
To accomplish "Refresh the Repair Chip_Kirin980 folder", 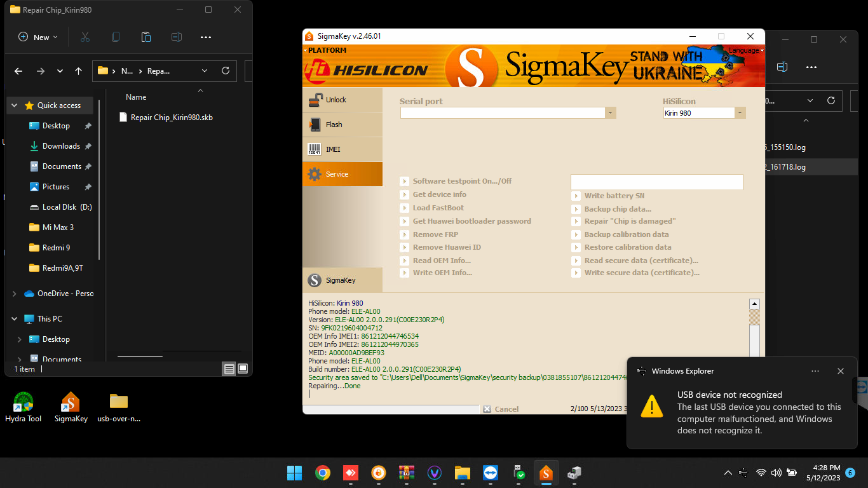I will pyautogui.click(x=226, y=71).
